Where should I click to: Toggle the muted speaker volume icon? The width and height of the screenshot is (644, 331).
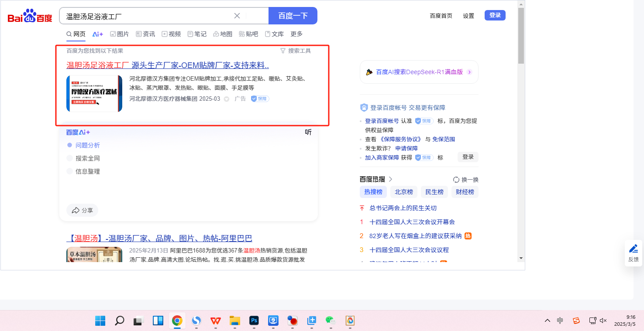click(603, 321)
